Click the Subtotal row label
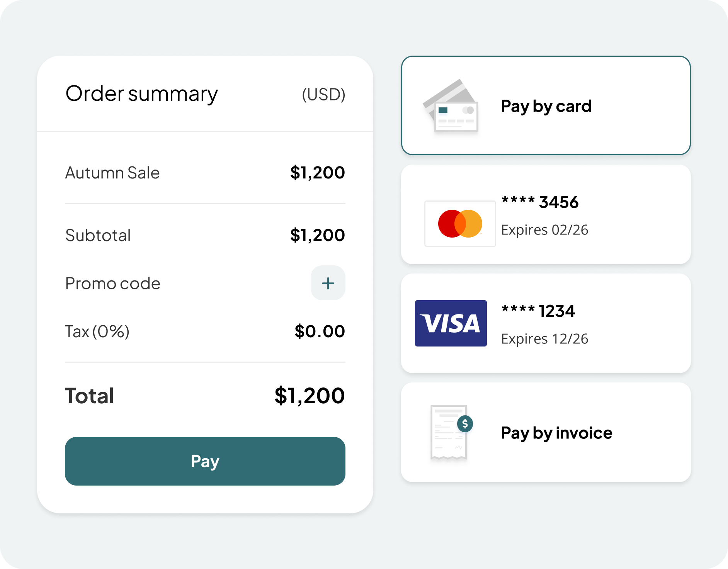Screen dimensions: 728x569 click(x=98, y=235)
